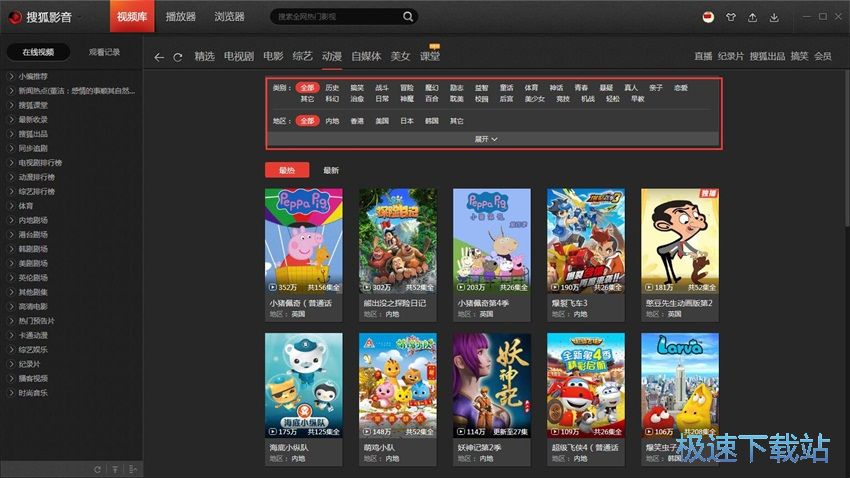The width and height of the screenshot is (850, 478).
Task: Click play icon on 海底小纵队 poster
Action: click(272, 432)
